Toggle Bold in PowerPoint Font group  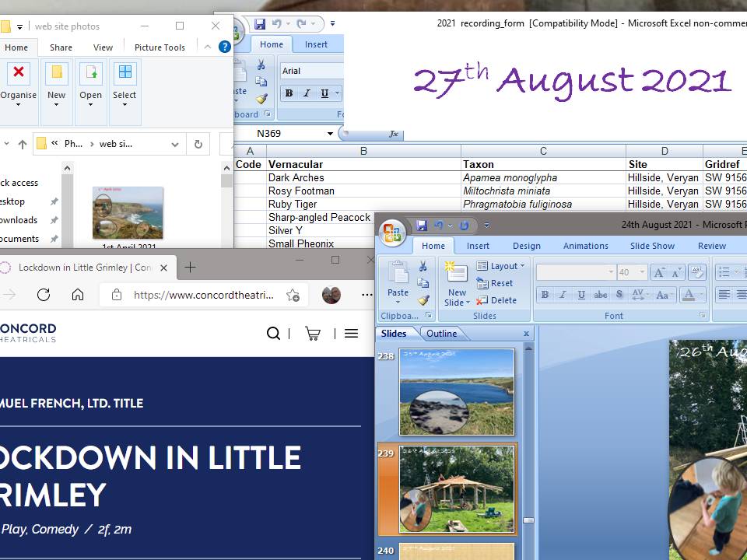[545, 295]
